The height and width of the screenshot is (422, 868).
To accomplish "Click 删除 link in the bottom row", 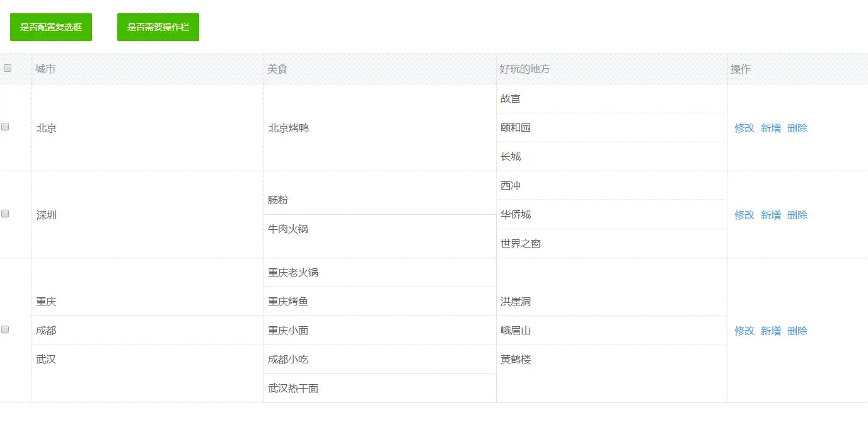I will (x=797, y=331).
